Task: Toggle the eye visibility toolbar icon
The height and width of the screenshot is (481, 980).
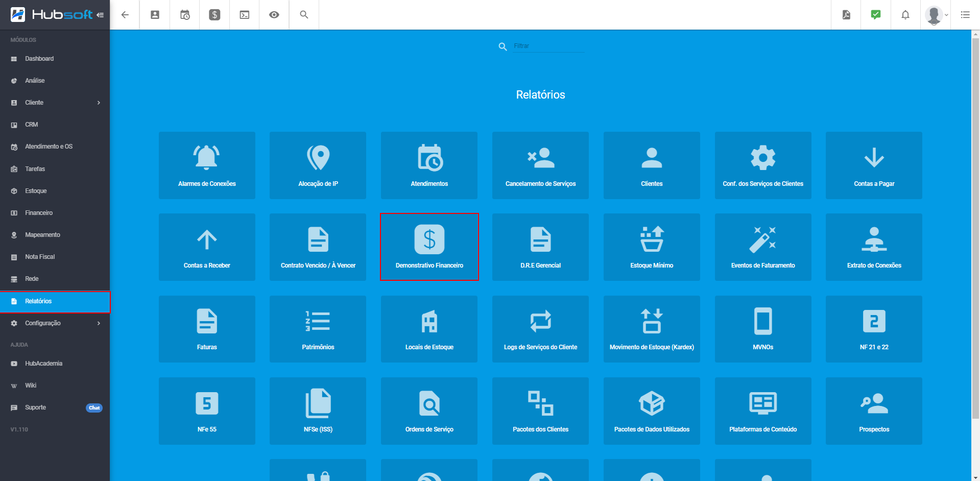Action: [274, 15]
